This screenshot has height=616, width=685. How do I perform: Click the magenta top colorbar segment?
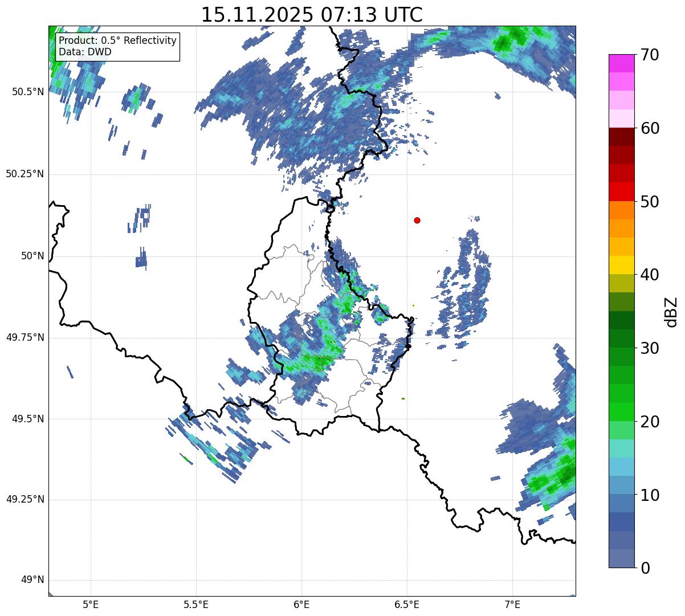point(621,63)
